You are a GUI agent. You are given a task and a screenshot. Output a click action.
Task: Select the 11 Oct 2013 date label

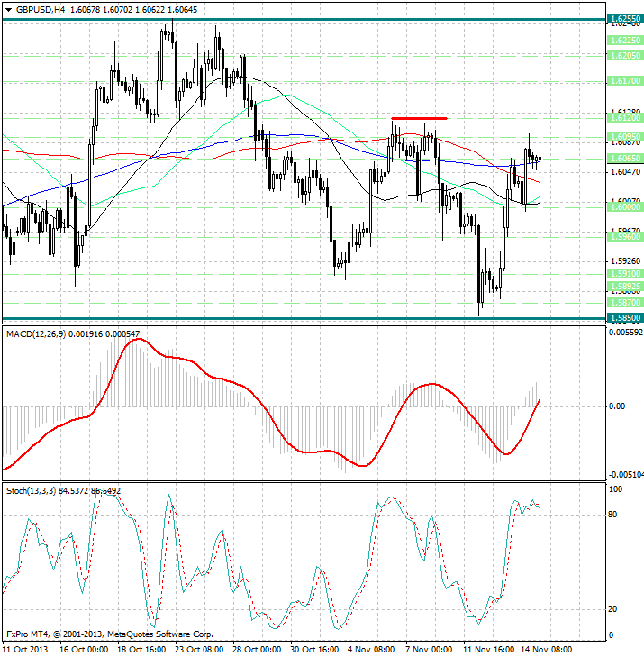pyautogui.click(x=24, y=650)
